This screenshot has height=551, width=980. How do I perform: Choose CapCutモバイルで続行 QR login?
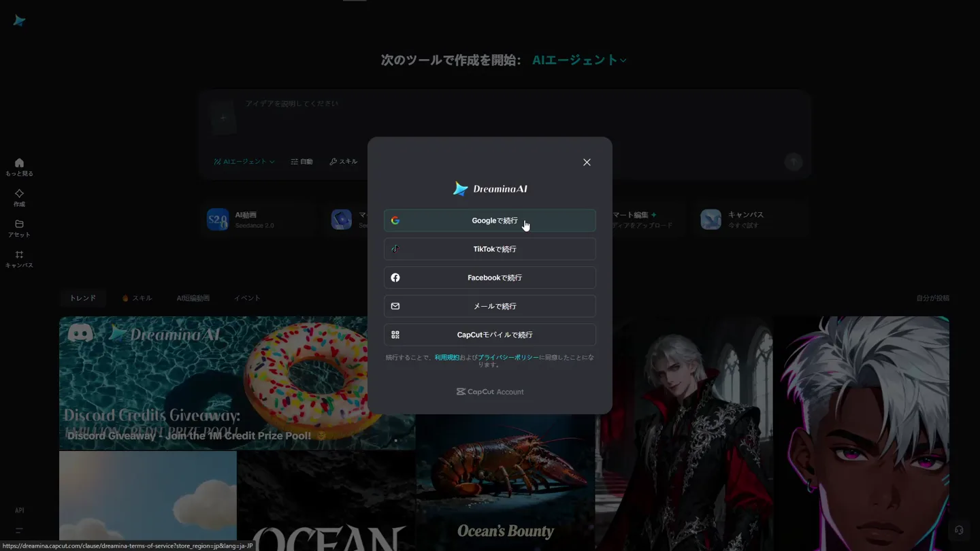[489, 335]
